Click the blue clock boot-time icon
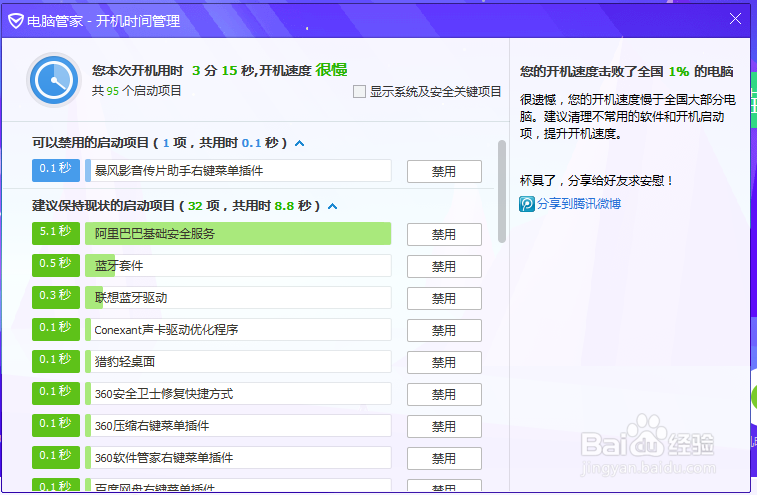Image resolution: width=757 pixels, height=495 pixels. [54, 80]
